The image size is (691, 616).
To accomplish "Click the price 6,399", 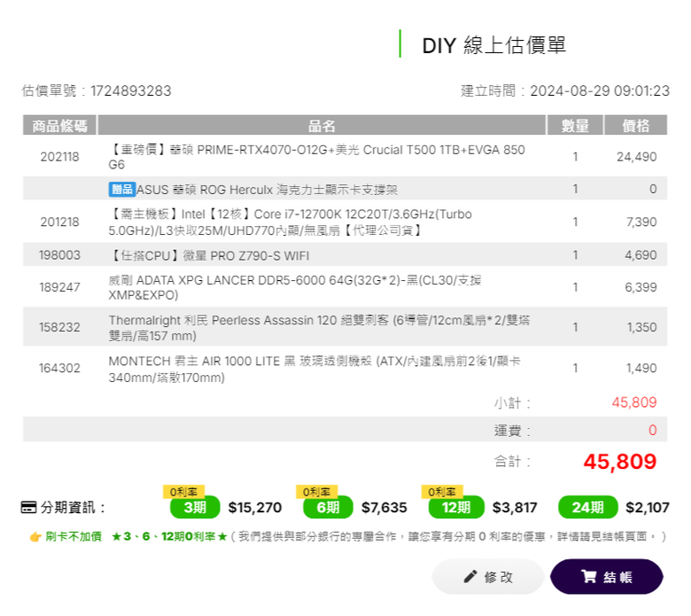I will coord(641,287).
